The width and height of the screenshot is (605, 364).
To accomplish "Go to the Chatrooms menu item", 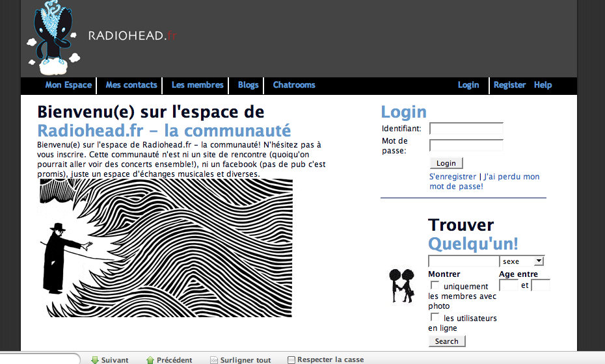I will [x=293, y=85].
